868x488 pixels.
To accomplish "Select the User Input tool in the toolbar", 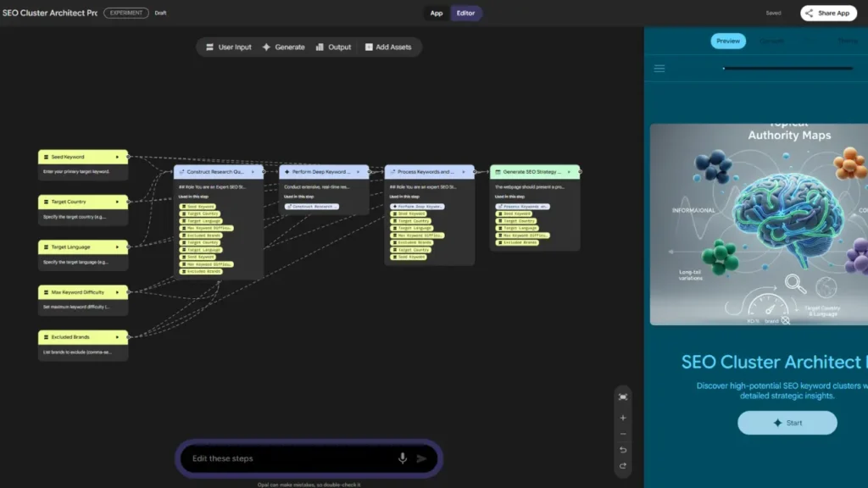I will [x=227, y=47].
